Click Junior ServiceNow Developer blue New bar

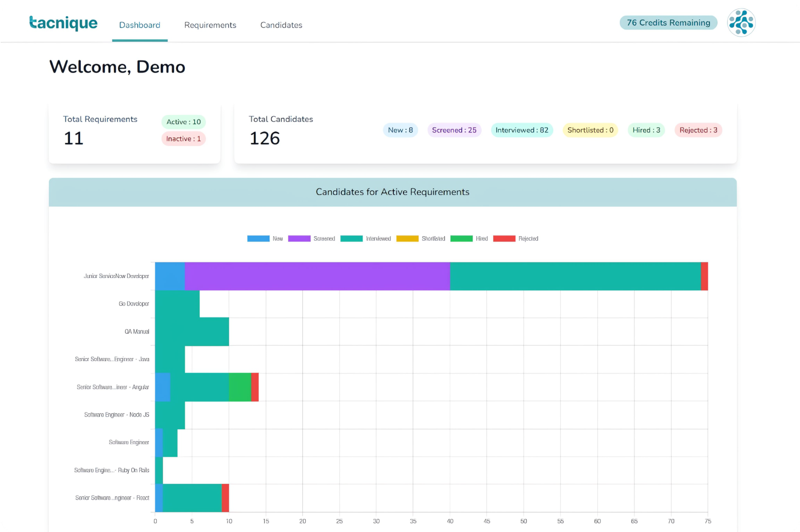170,276
